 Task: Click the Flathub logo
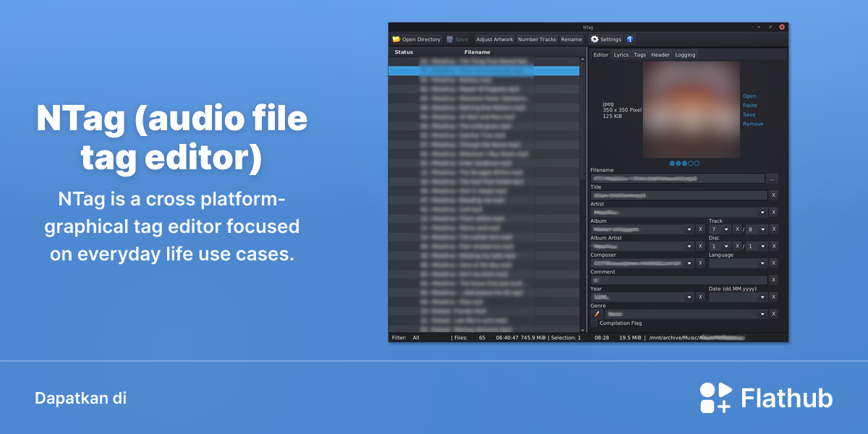(x=766, y=398)
